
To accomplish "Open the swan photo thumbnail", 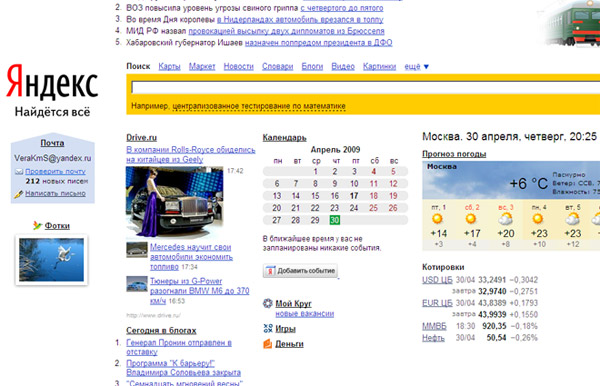I will [51, 260].
